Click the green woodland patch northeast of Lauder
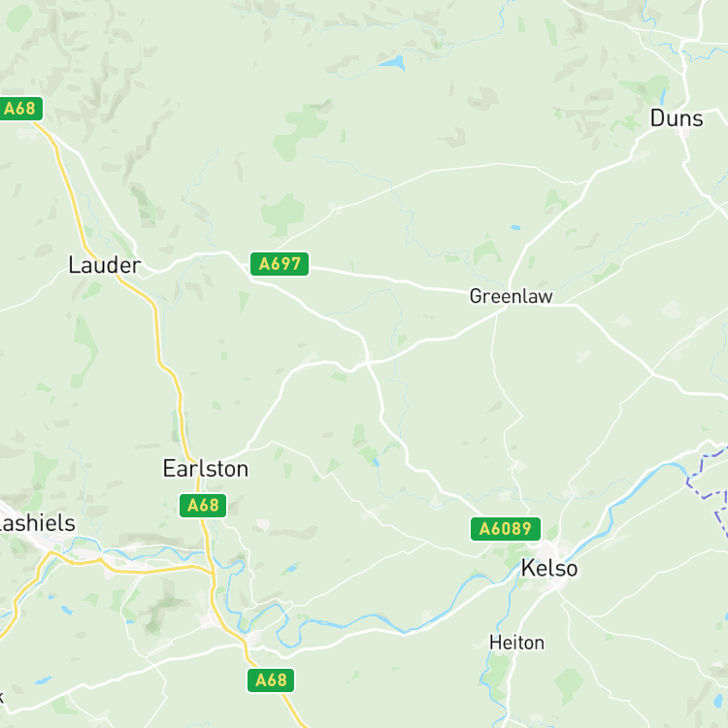728x728 pixels. (x=283, y=213)
